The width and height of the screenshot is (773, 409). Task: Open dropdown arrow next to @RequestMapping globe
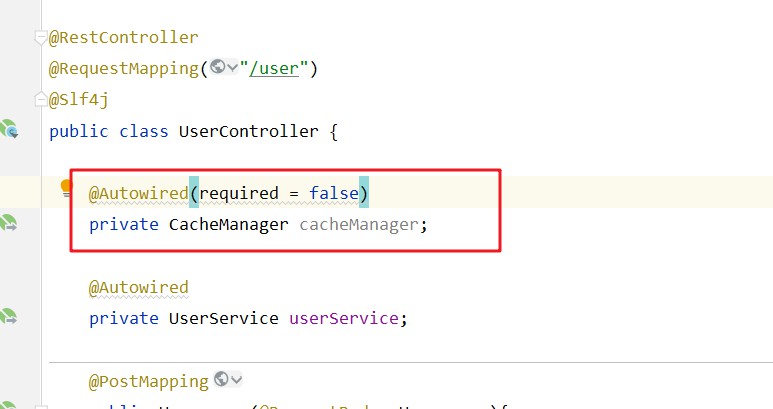(232, 67)
